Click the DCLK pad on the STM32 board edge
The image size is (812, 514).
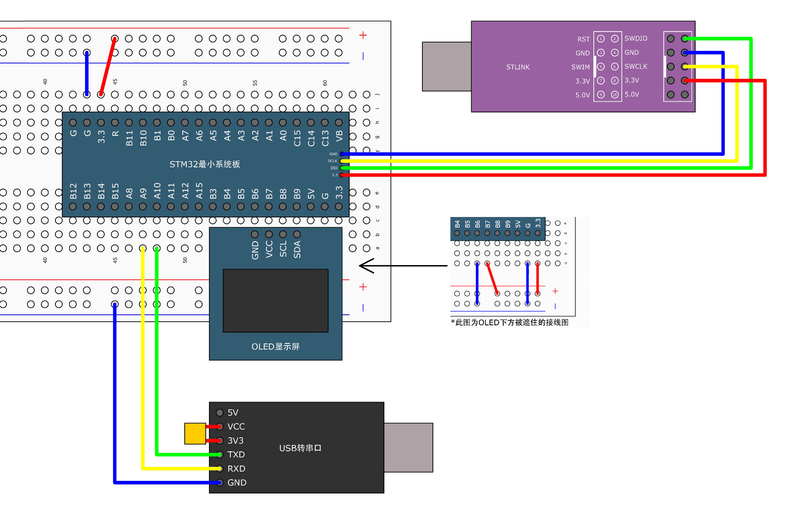342,160
